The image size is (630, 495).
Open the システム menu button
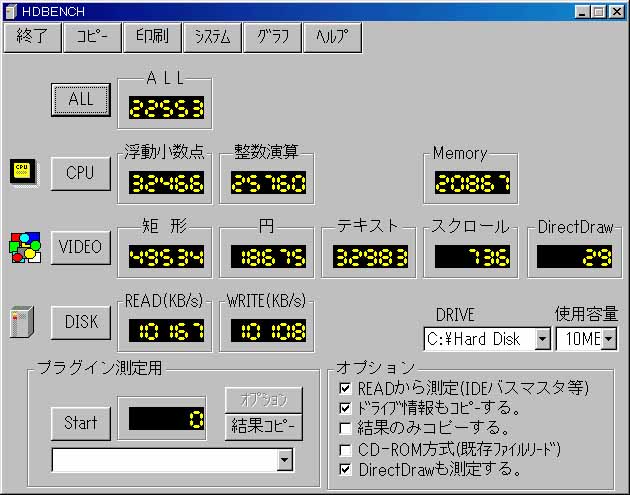pos(213,37)
